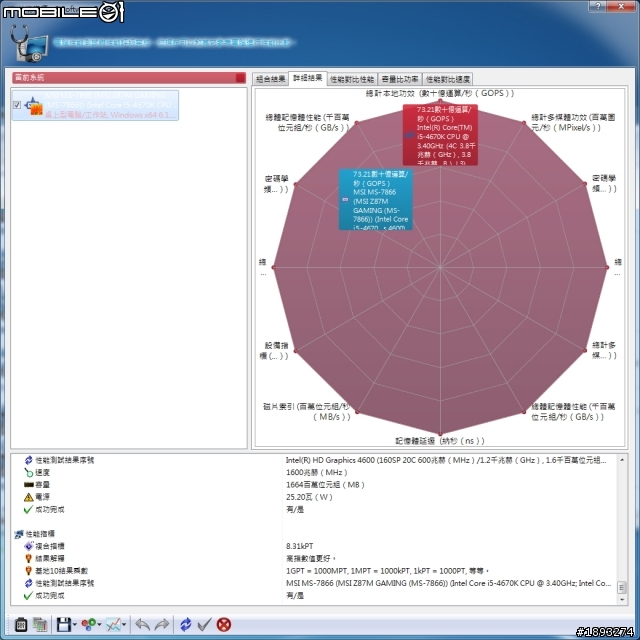Click the bottom vertex point of radar chart

pyautogui.click(x=440, y=434)
